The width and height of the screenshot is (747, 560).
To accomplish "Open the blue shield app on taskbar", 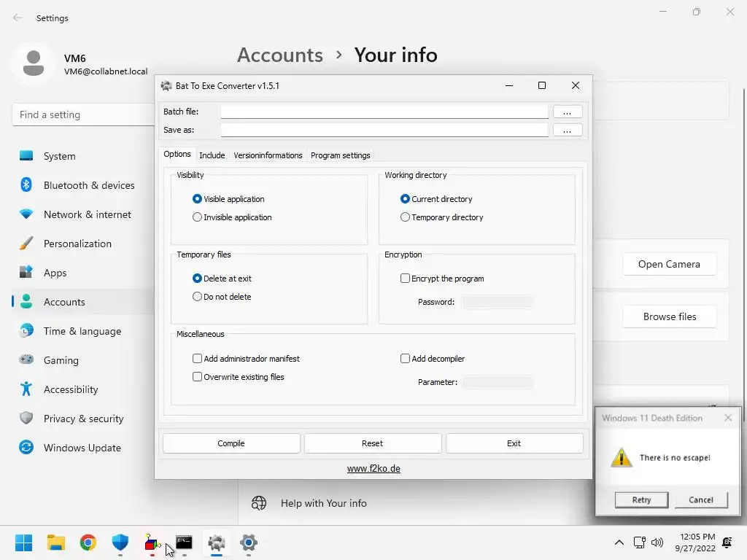I will [120, 542].
